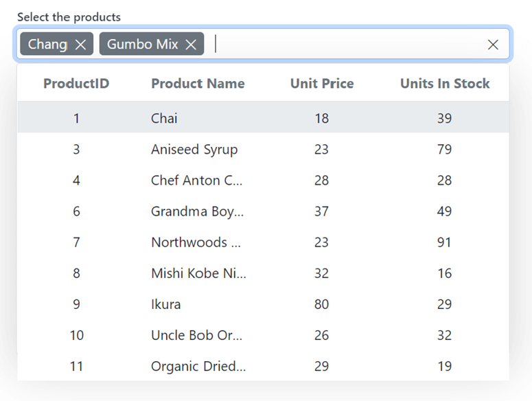This screenshot has width=532, height=401.
Task: Clear all selected products
Action: tap(493, 45)
